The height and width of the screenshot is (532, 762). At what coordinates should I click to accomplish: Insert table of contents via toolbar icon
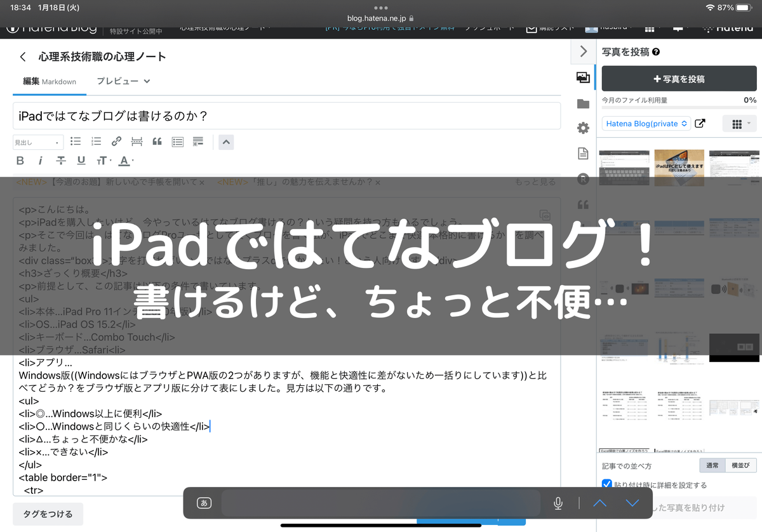178,142
